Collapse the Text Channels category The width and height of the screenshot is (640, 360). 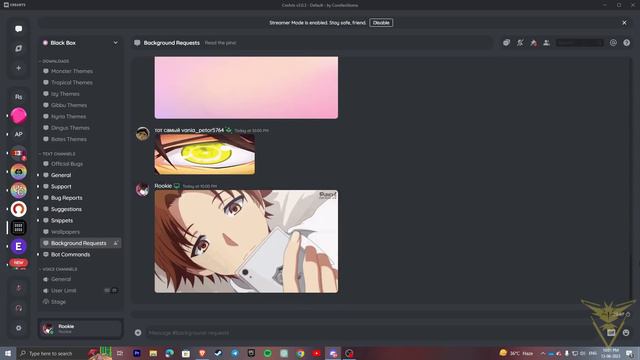58,154
